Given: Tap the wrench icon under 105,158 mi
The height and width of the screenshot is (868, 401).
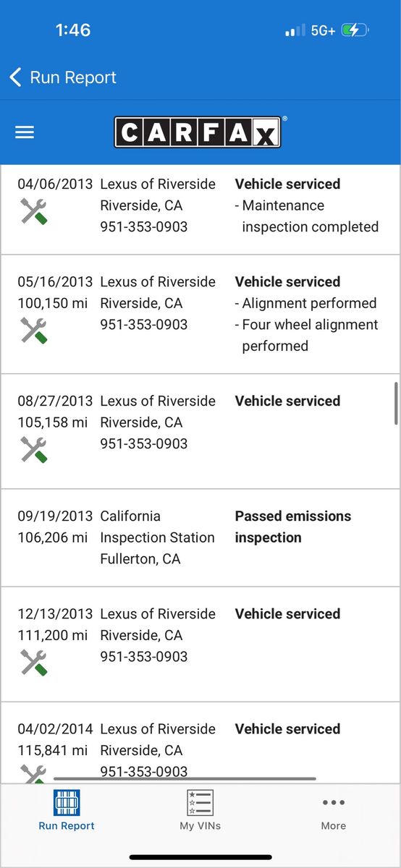Looking at the screenshot, I should point(33,449).
